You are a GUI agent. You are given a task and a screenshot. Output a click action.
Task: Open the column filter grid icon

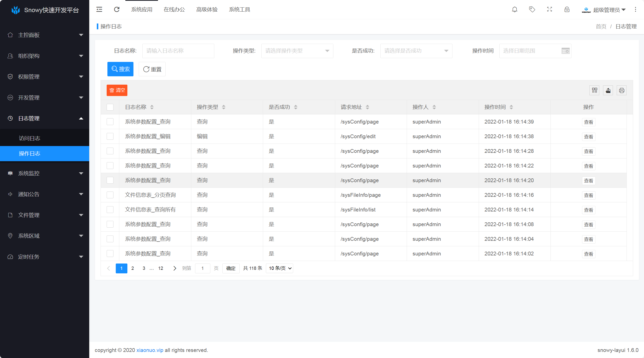click(x=594, y=90)
